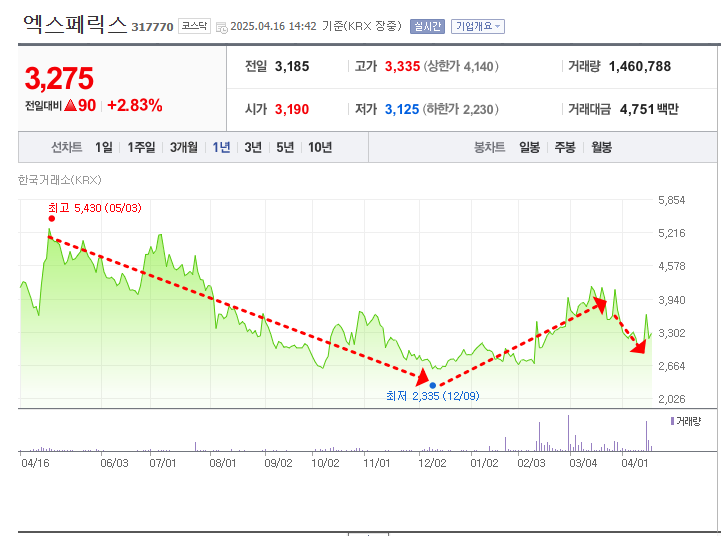This screenshot has width=721, height=536.
Task: Click the 시가 value 3,190
Action: (x=292, y=109)
